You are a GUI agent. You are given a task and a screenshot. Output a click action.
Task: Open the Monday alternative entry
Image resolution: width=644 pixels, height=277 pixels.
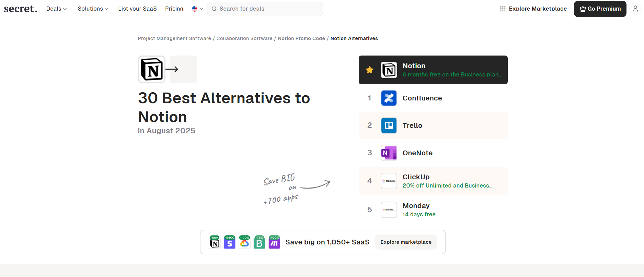click(x=433, y=210)
